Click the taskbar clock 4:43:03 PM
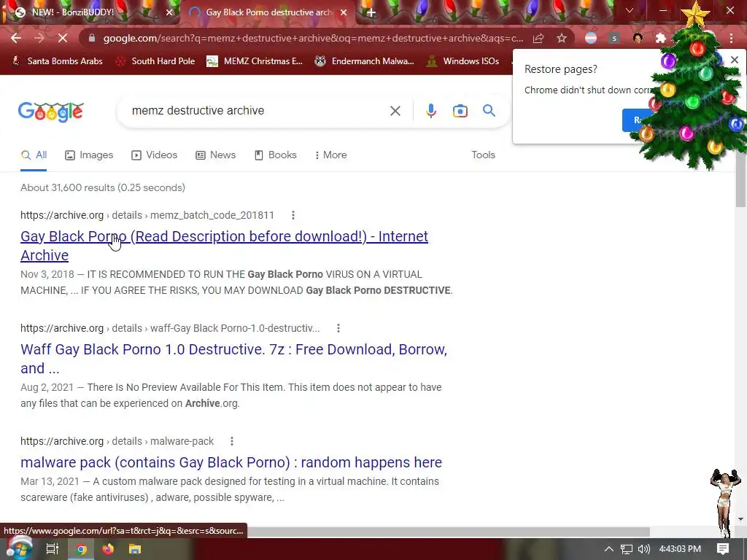 coord(680,549)
